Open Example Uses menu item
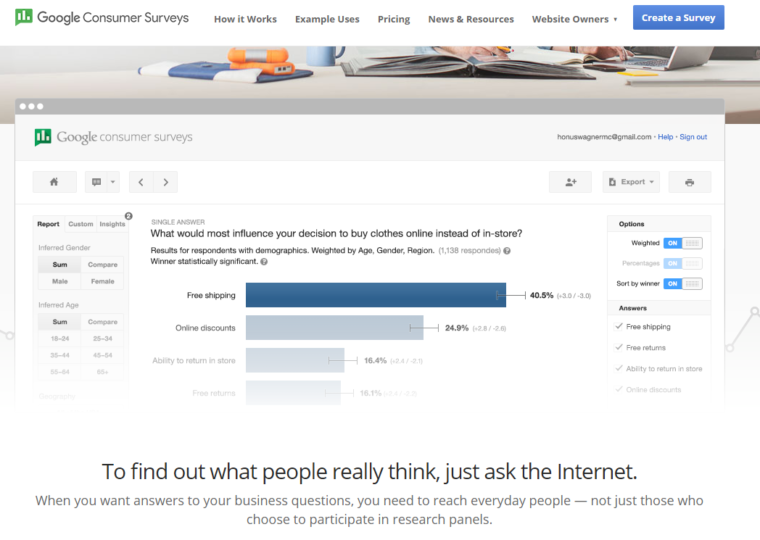760x540 pixels. click(327, 19)
